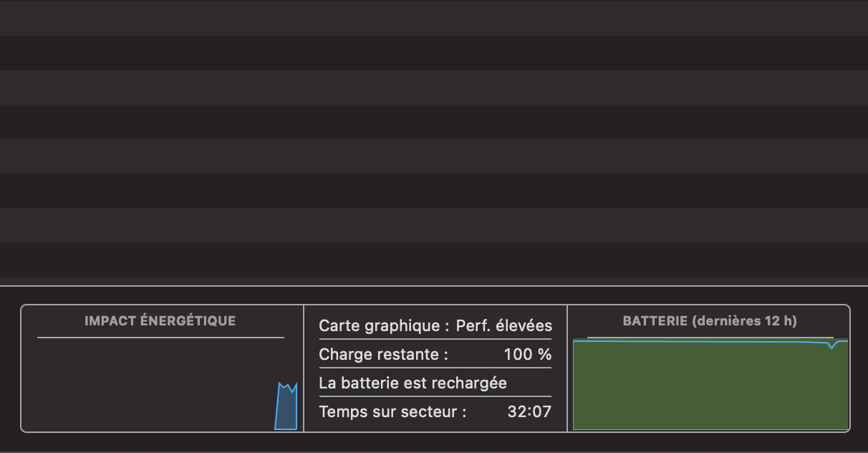Click the horizontal separator above the summary panel
The height and width of the screenshot is (453, 868).
pos(434,286)
